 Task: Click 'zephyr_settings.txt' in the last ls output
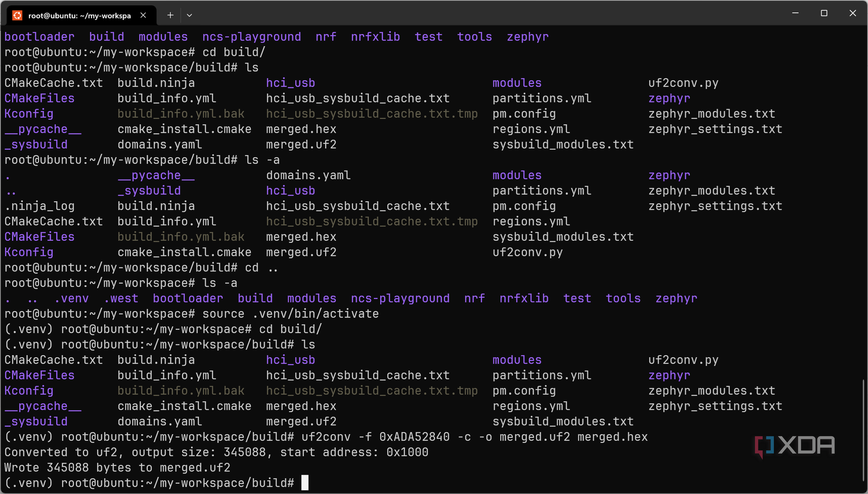tap(715, 406)
